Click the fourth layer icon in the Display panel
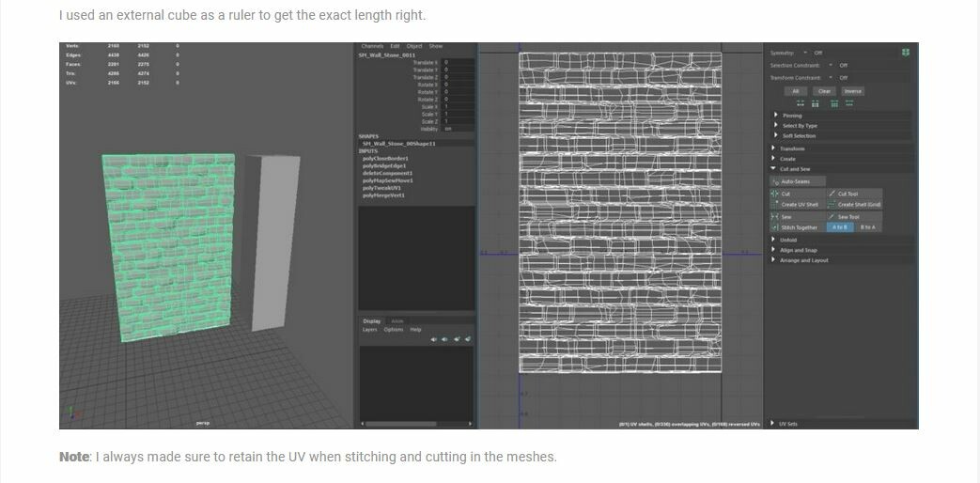The image size is (980, 483). pos(468,339)
